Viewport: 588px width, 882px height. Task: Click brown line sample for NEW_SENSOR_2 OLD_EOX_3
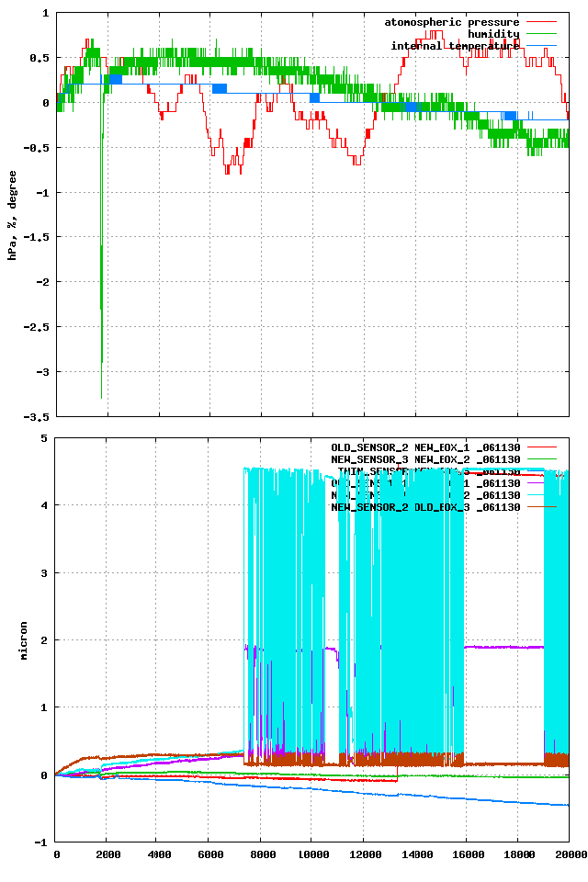pyautogui.click(x=542, y=507)
